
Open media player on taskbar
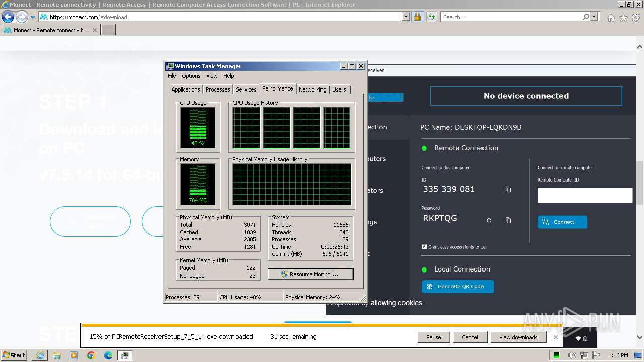[74, 355]
